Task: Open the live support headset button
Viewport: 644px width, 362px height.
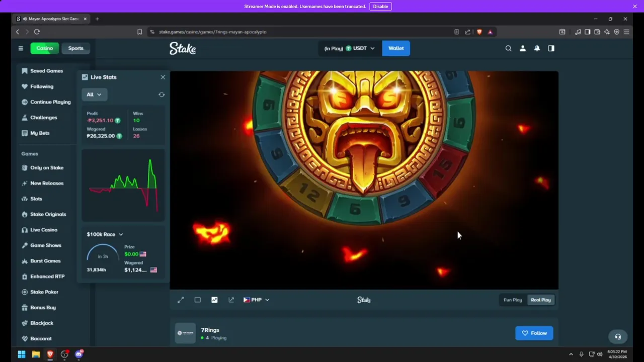Action: tap(618, 337)
